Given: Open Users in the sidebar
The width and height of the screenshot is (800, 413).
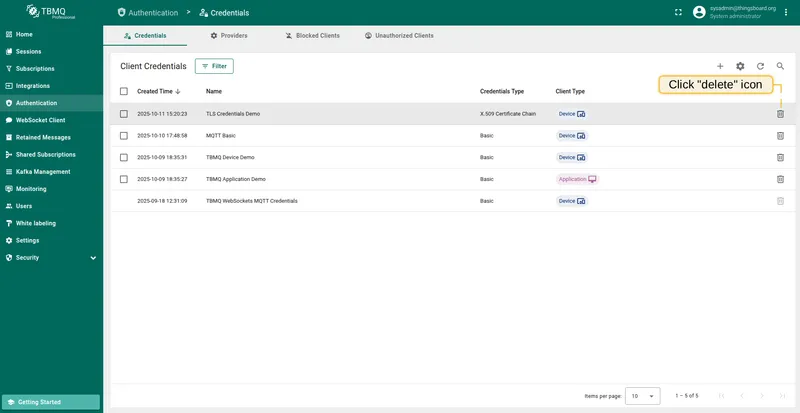Looking at the screenshot, I should point(51,206).
